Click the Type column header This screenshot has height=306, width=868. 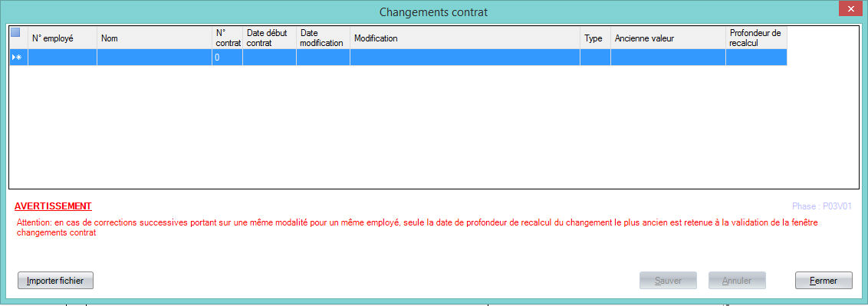596,38
